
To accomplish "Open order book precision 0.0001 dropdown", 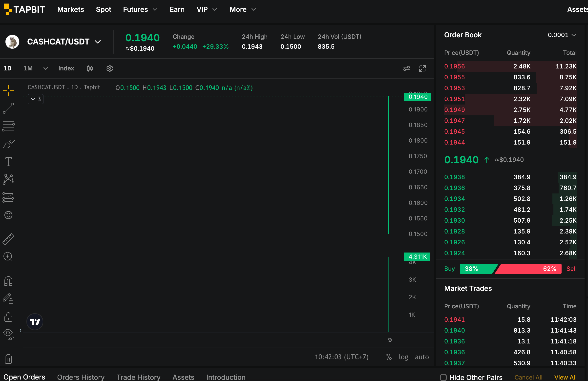I will (562, 35).
